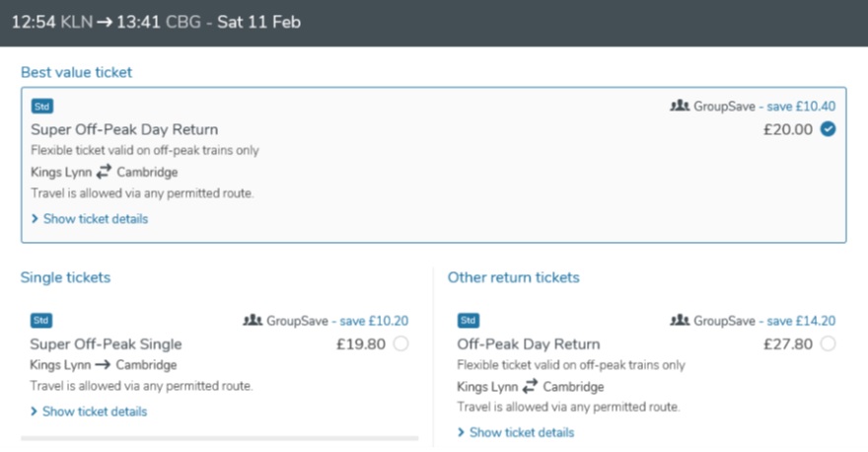The image size is (868, 452).
Task: Click the Std badge on Super Off-Peak Single
Action: tap(41, 320)
